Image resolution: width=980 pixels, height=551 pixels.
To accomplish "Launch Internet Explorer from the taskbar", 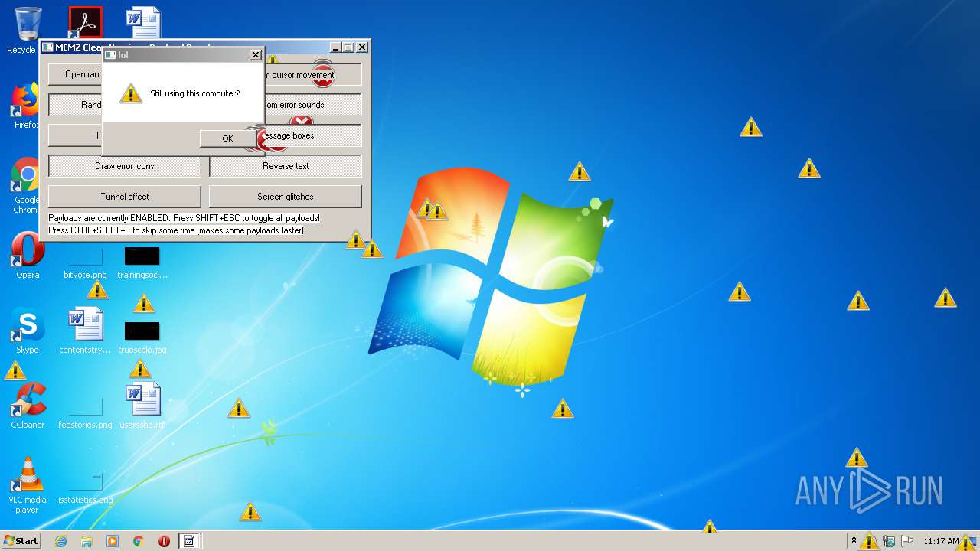I will coord(60,541).
